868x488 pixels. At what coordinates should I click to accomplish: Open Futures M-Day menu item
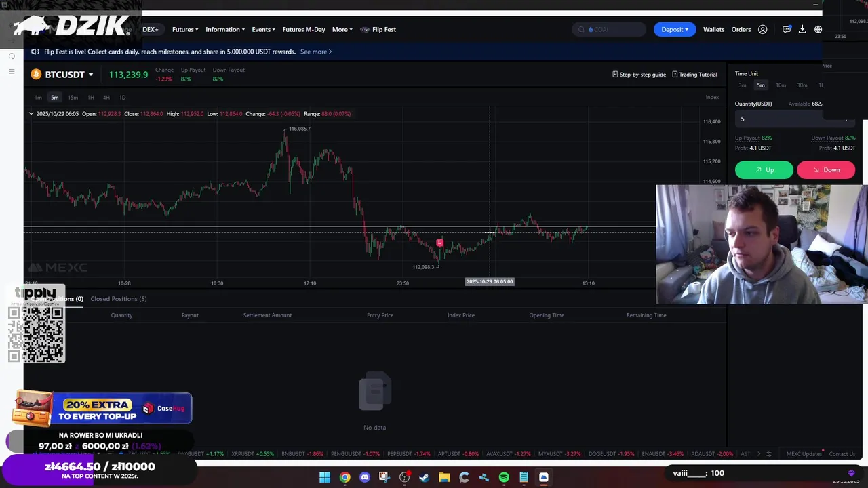(304, 29)
